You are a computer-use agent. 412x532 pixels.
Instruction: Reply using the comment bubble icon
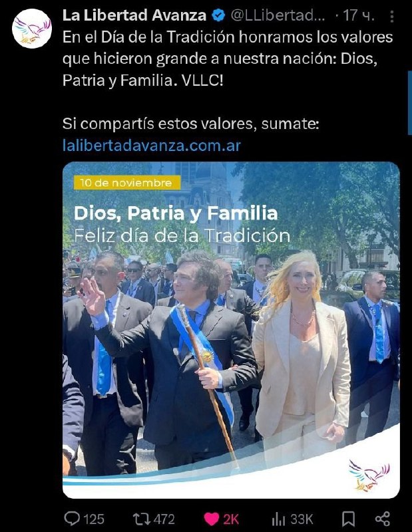pyautogui.click(x=72, y=519)
